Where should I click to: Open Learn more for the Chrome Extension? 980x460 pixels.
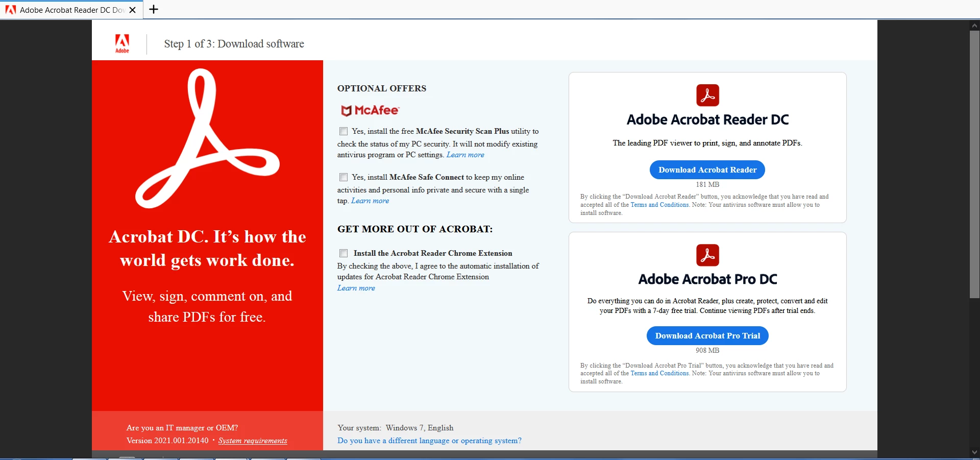point(356,288)
